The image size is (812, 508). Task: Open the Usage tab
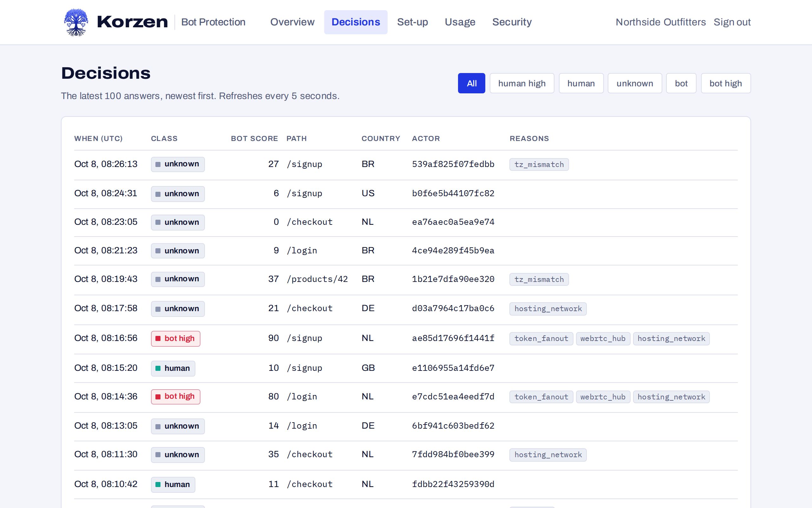coord(460,22)
